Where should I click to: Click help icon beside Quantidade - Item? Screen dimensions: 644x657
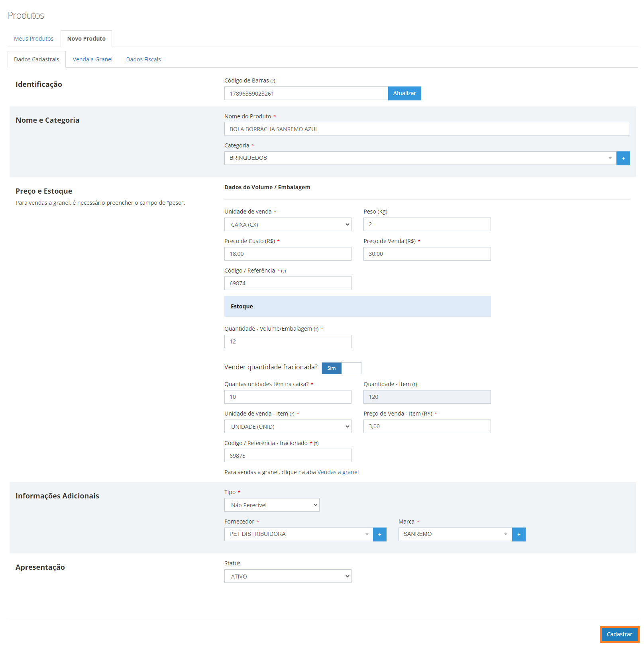pos(414,384)
